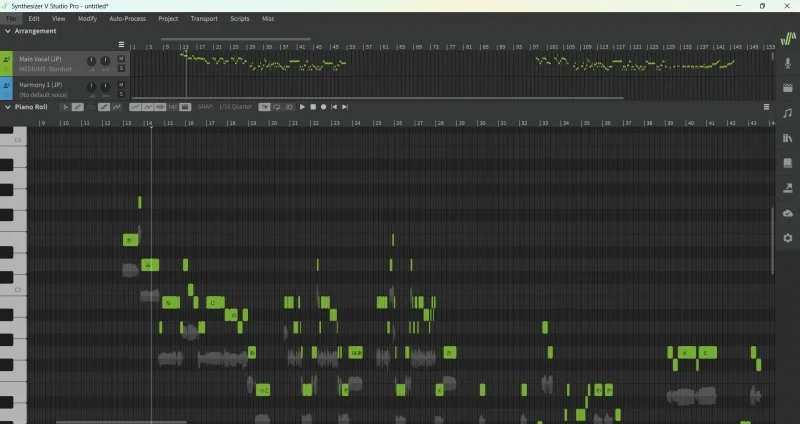Click the Piano Roll playhead marker
Screen dimensions: 800x424
tap(151, 126)
